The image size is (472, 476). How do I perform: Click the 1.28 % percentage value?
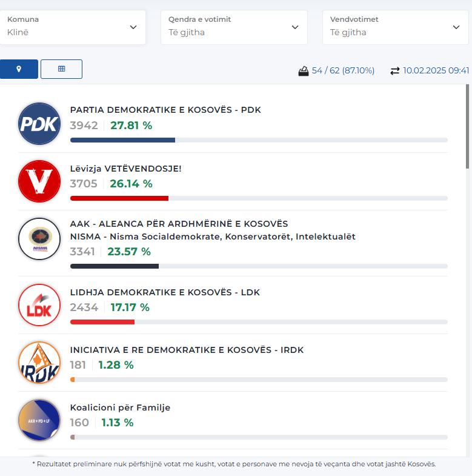point(116,365)
